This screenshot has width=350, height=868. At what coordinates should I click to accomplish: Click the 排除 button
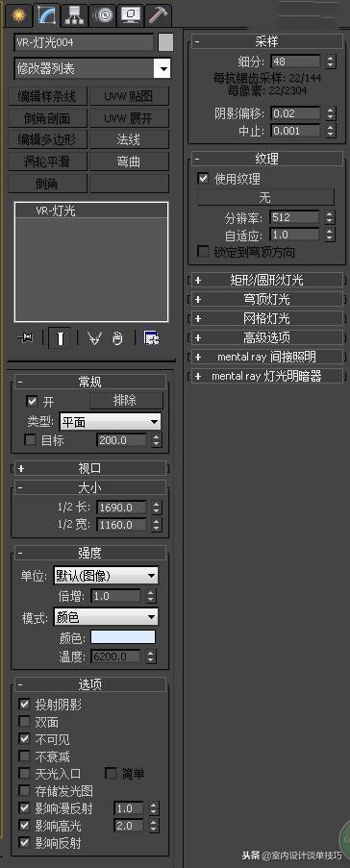click(126, 400)
